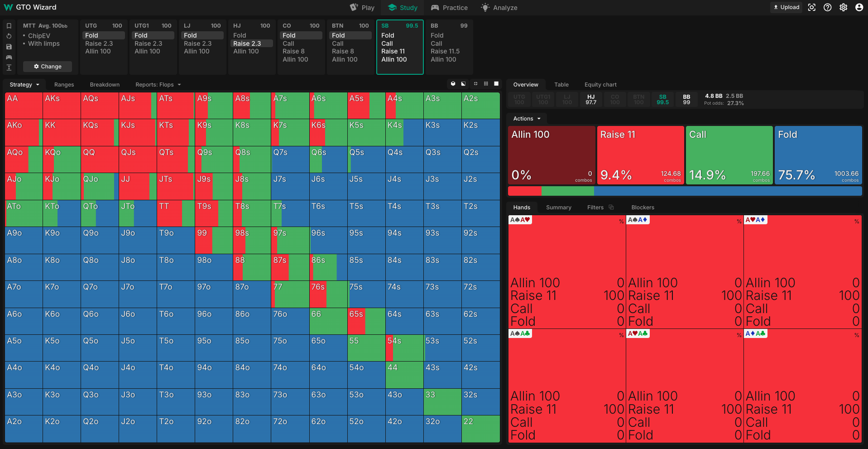Click the save disk icon in sidebar
Image resolution: width=868 pixels, height=449 pixels.
(x=9, y=47)
